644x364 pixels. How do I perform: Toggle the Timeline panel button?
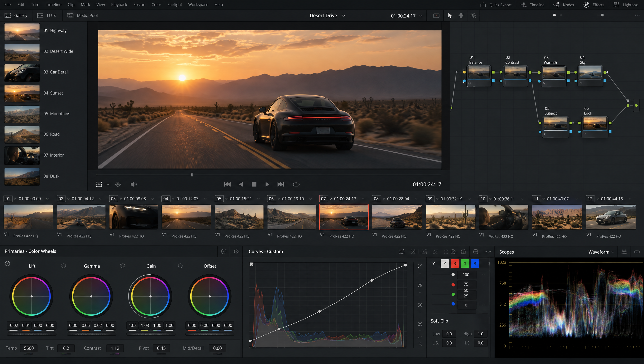click(532, 5)
